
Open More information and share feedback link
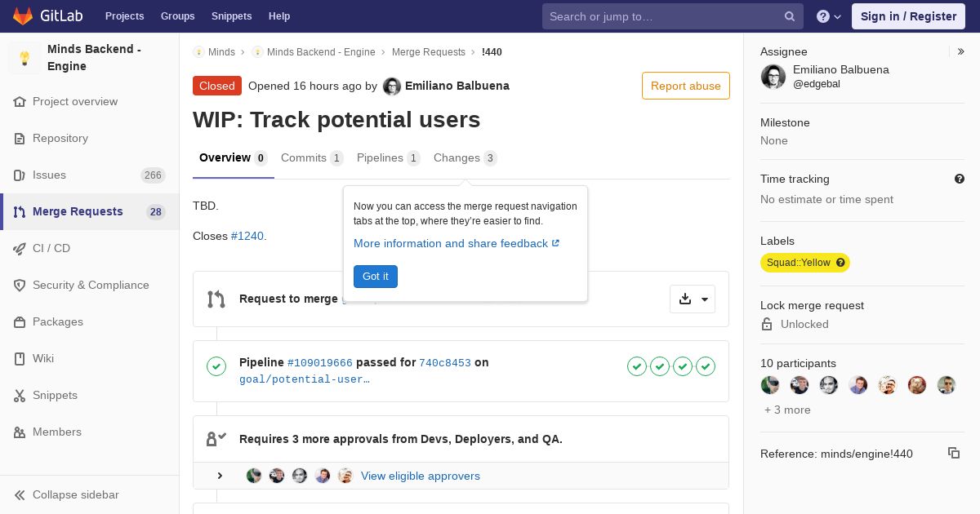click(457, 243)
